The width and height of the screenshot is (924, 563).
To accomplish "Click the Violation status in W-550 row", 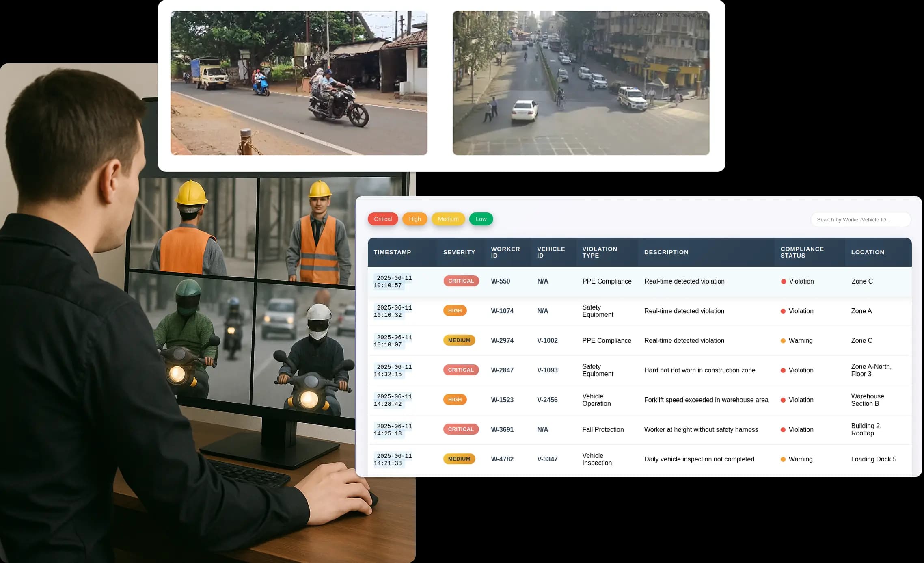I will click(797, 281).
